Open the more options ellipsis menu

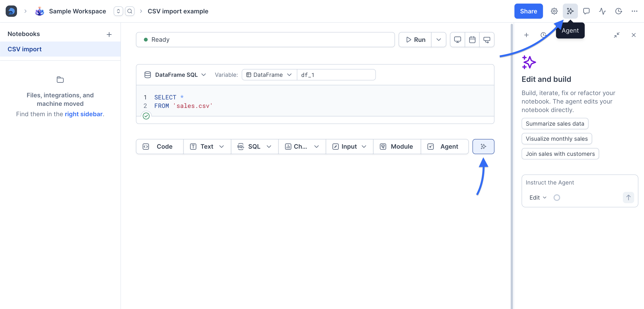pyautogui.click(x=635, y=11)
